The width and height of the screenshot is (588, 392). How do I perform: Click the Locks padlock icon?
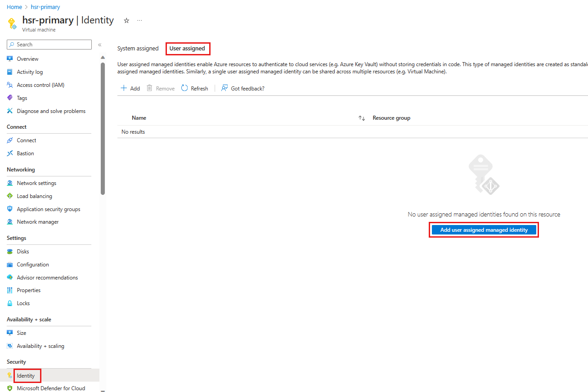(10, 303)
